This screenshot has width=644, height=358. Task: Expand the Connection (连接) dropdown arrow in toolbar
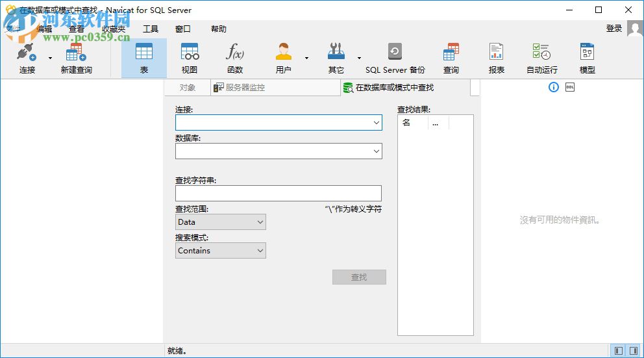pyautogui.click(x=50, y=58)
